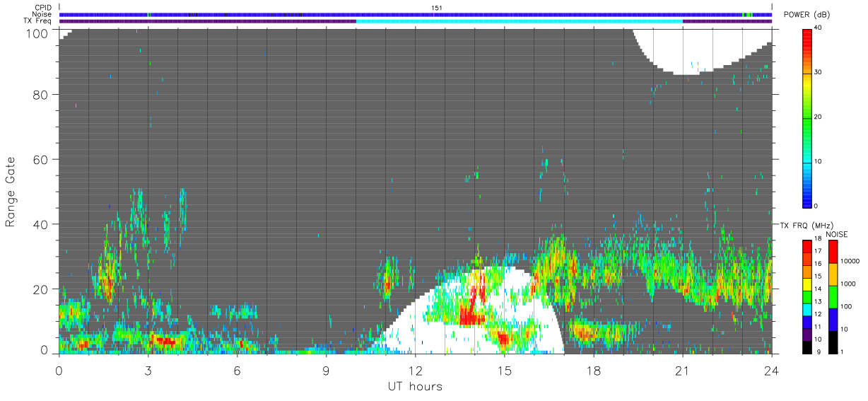
Task: Click the blue Noise strip above the plot
Action: pyautogui.click(x=416, y=14)
